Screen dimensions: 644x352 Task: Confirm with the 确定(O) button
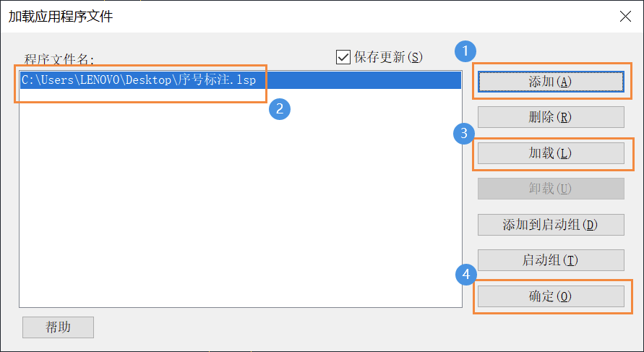(x=551, y=296)
